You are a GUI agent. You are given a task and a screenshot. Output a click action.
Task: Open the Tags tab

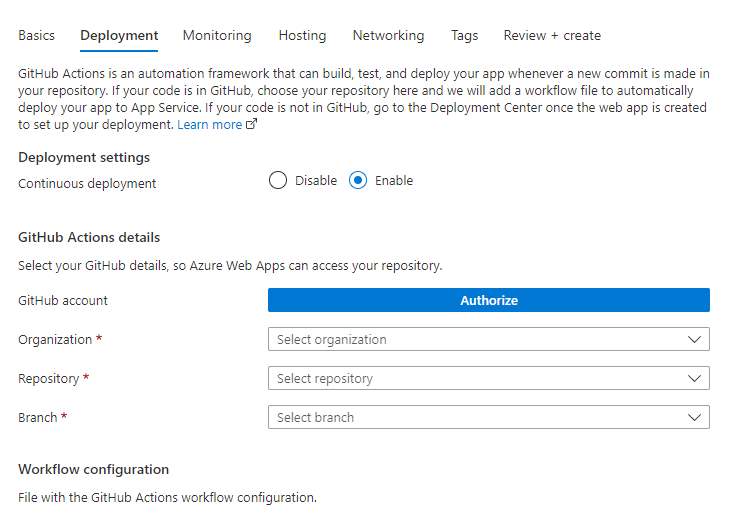coord(464,35)
